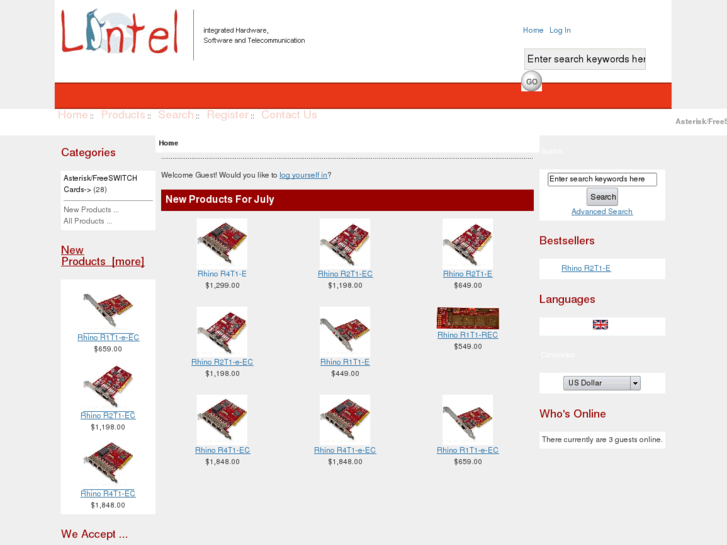
Task: Open the Rhino R1T1-e-EC link in grid
Action: [x=467, y=450]
